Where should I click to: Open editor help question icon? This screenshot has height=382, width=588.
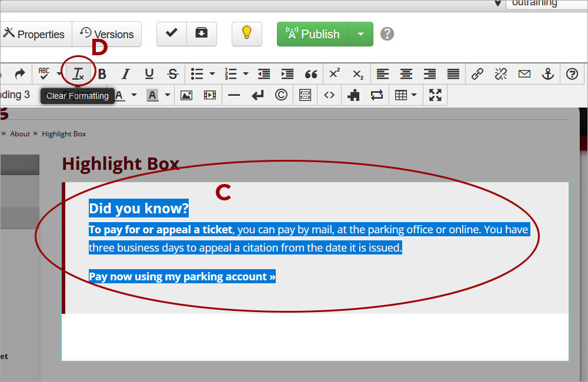pos(572,74)
